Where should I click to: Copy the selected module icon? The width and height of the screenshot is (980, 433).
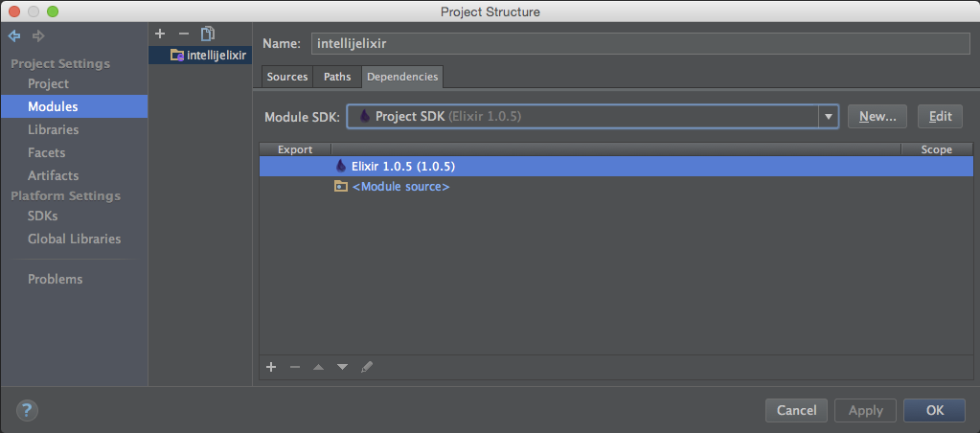click(x=207, y=34)
